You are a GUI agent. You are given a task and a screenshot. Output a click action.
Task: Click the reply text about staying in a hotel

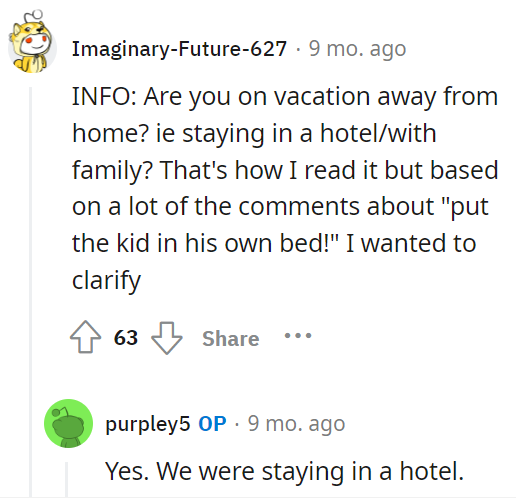pyautogui.click(x=285, y=471)
